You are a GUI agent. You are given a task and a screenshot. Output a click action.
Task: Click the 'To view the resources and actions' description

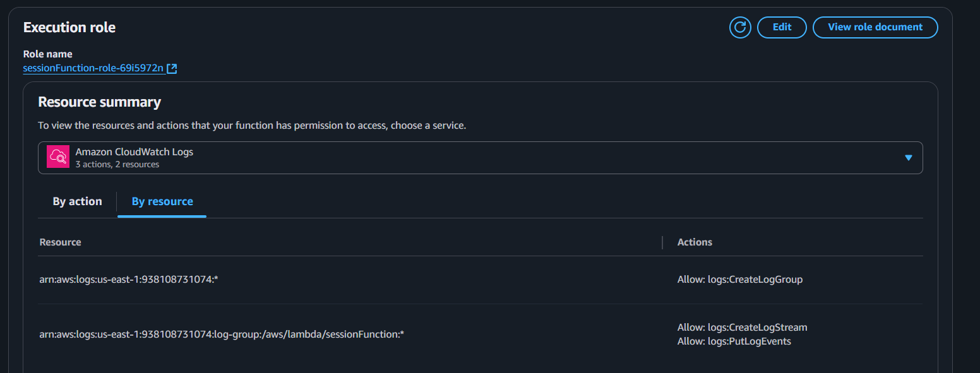point(252,126)
